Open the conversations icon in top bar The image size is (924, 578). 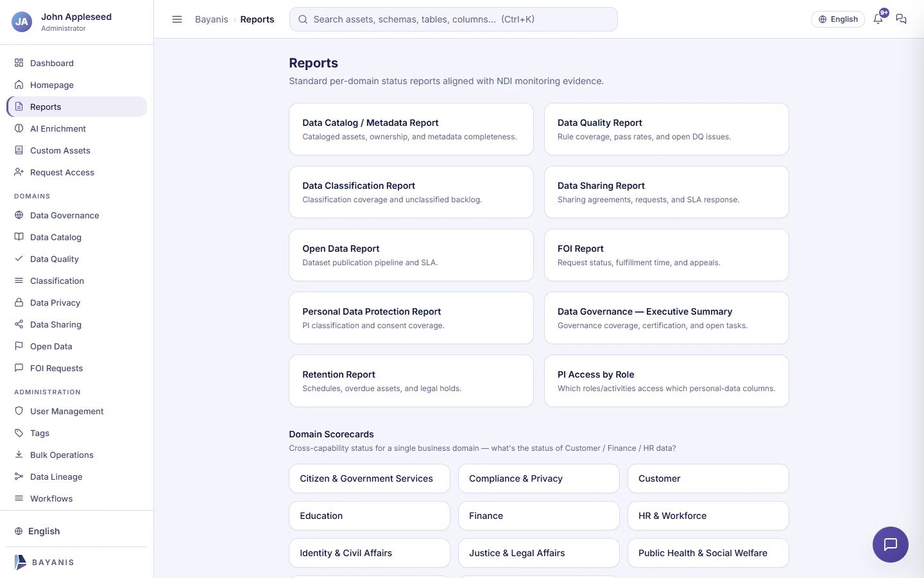coord(901,19)
